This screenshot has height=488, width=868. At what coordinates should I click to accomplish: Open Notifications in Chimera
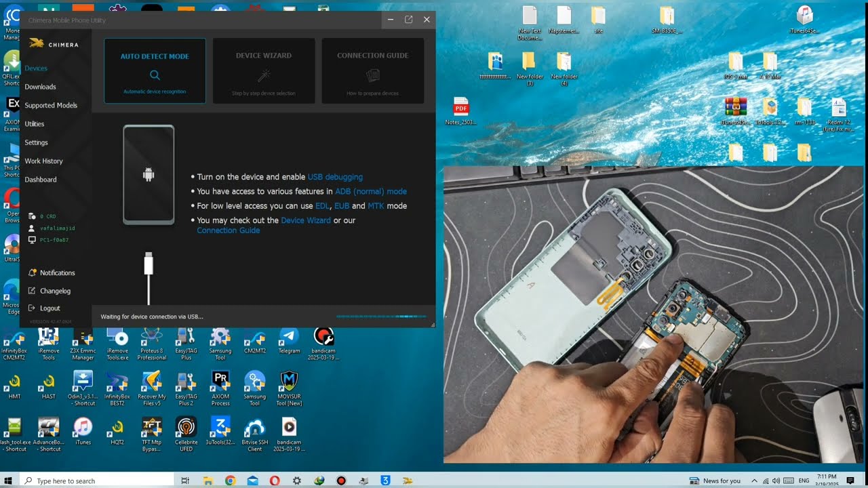coord(52,272)
